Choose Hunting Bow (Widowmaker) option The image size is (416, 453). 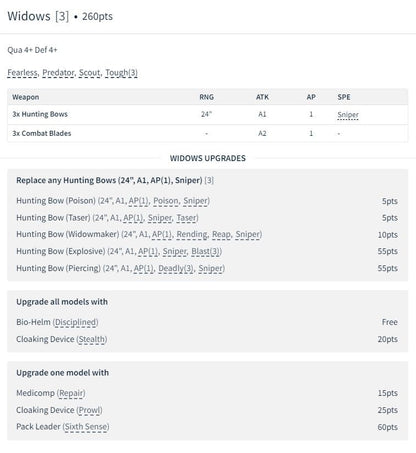pos(207,235)
